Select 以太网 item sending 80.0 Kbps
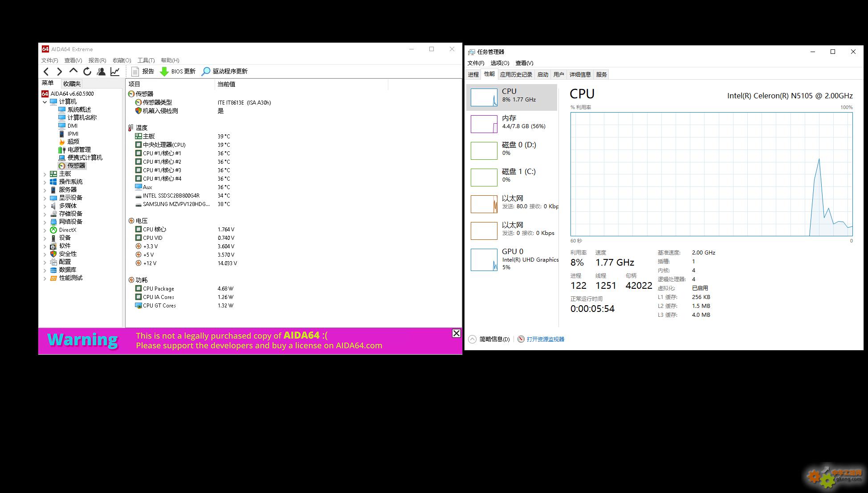This screenshot has width=868, height=493. [x=512, y=204]
